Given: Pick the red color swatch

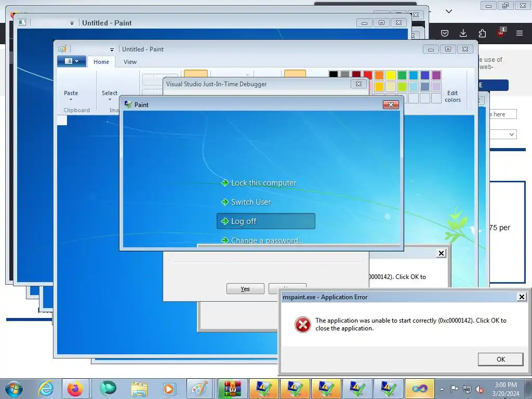Looking at the screenshot, I should [368, 75].
